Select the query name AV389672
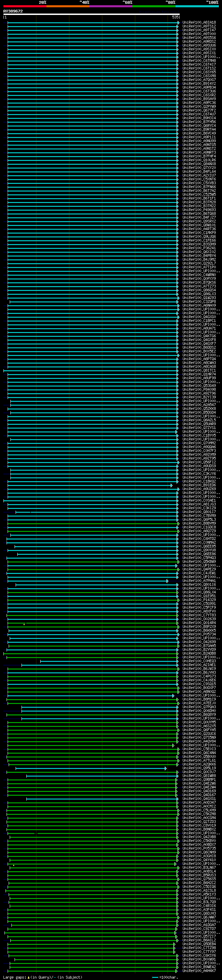Screen dimensions: 222x980 13,11
